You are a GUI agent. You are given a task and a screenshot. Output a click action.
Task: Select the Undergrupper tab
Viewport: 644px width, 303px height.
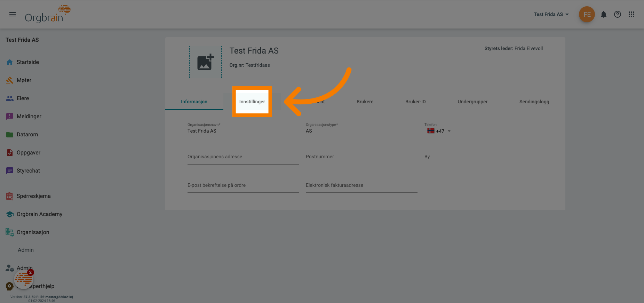(x=472, y=102)
